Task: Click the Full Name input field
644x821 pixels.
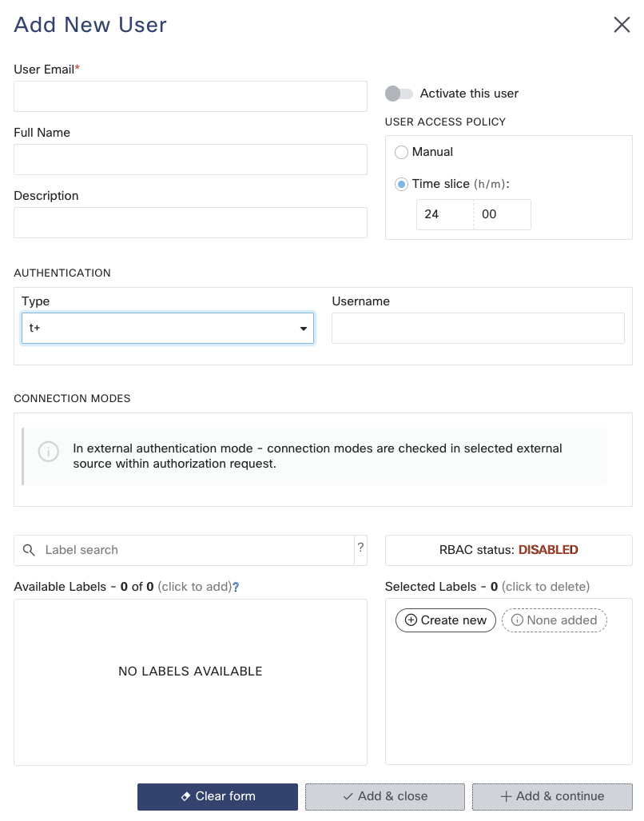Action: coord(190,160)
